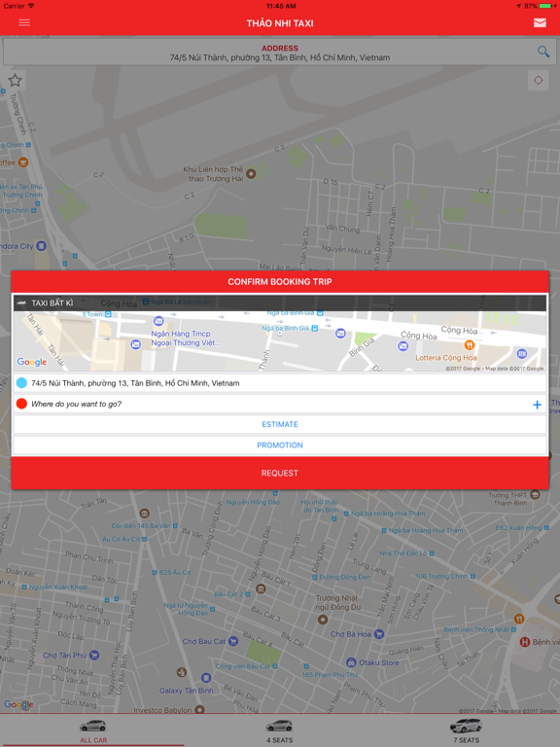Screen dimensions: 560x747
Task: Open the ESTIMATE option
Action: tap(280, 424)
